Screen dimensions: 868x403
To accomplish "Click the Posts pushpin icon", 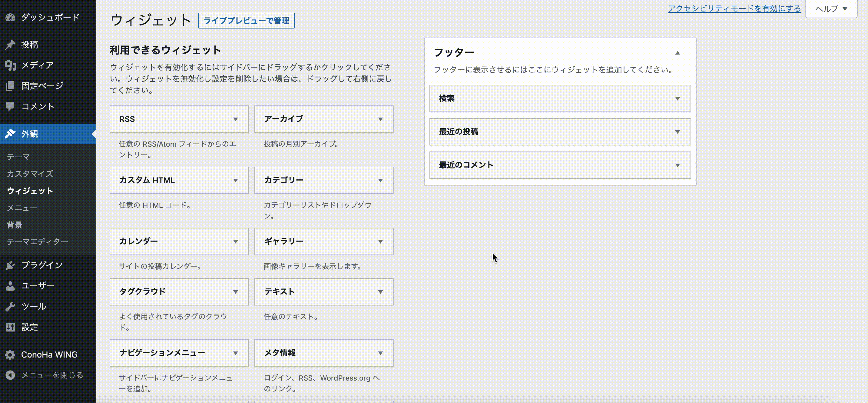I will tap(10, 45).
